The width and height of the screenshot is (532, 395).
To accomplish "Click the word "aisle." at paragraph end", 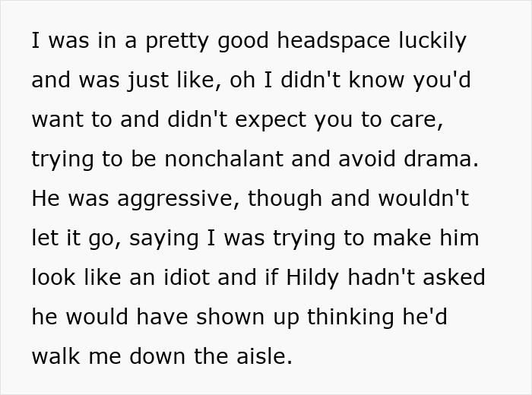I will click(x=264, y=356).
